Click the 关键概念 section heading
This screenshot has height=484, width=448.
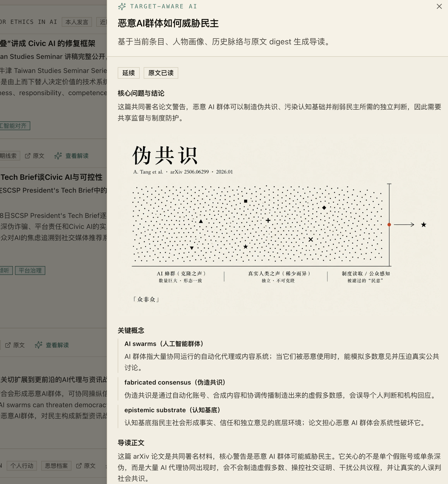[x=131, y=330]
